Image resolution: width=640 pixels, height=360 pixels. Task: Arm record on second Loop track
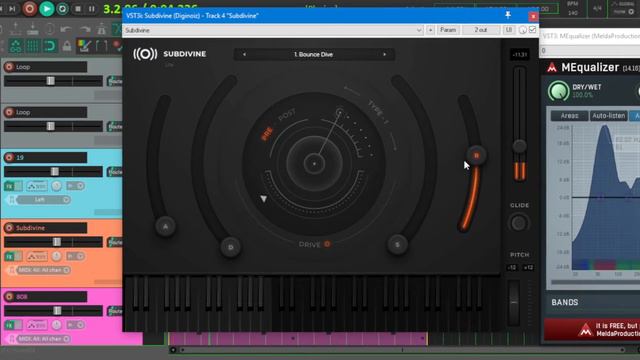(9, 112)
